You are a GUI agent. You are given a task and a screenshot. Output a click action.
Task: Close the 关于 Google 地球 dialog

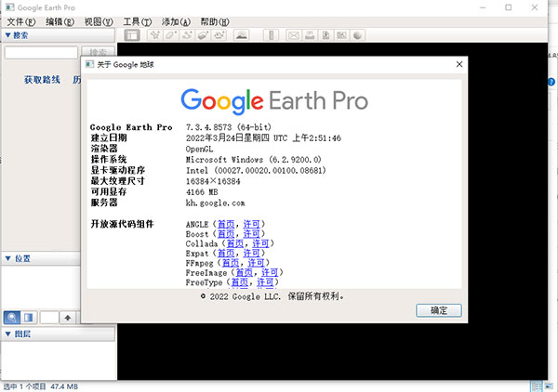(x=459, y=64)
